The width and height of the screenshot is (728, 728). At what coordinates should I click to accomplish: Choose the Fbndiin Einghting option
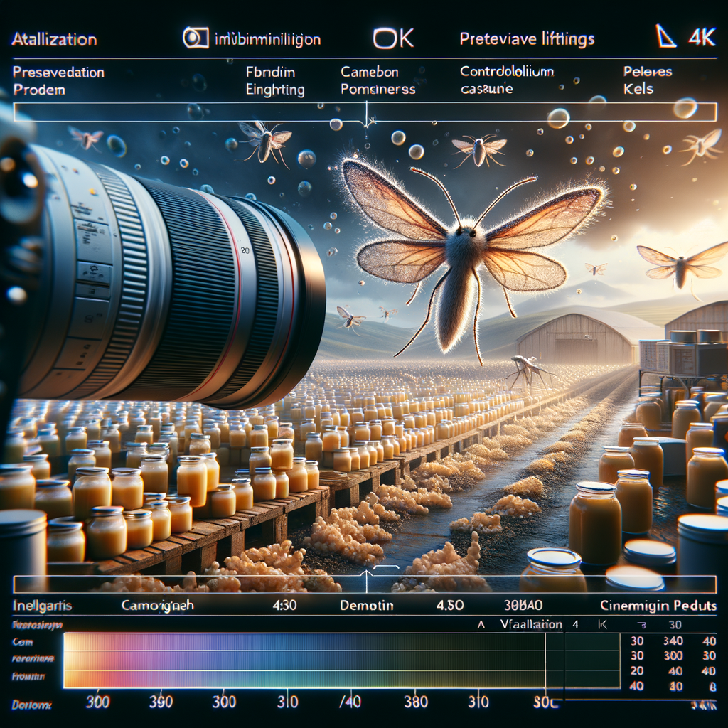pyautogui.click(x=275, y=81)
